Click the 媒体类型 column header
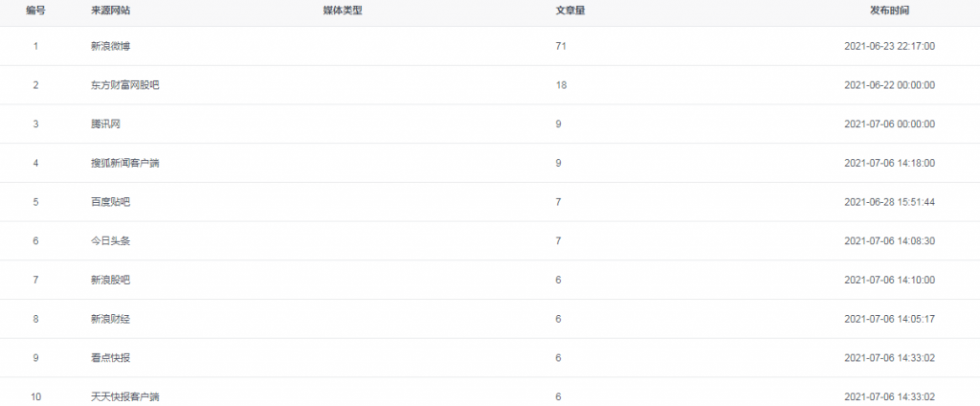The height and width of the screenshot is (406, 980). click(x=343, y=11)
